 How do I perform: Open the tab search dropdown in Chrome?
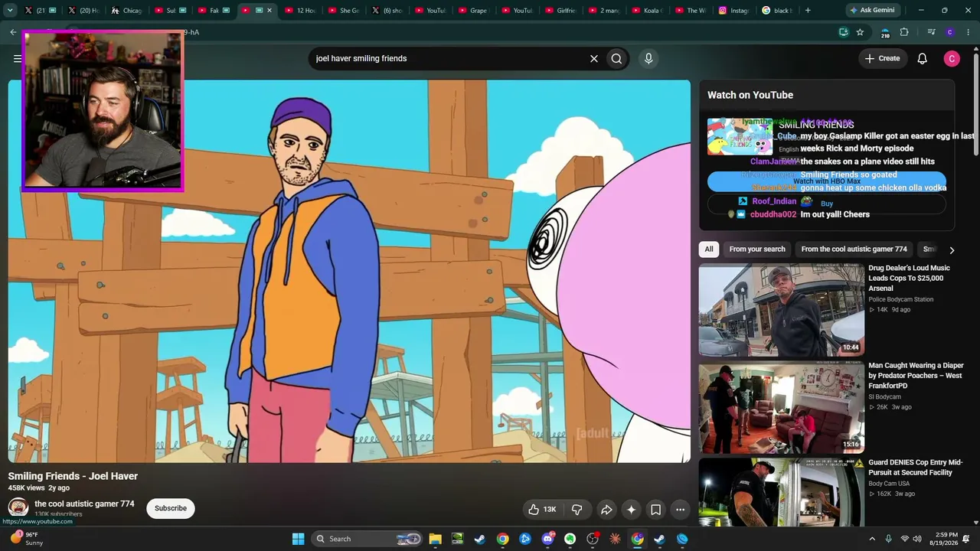click(10, 11)
